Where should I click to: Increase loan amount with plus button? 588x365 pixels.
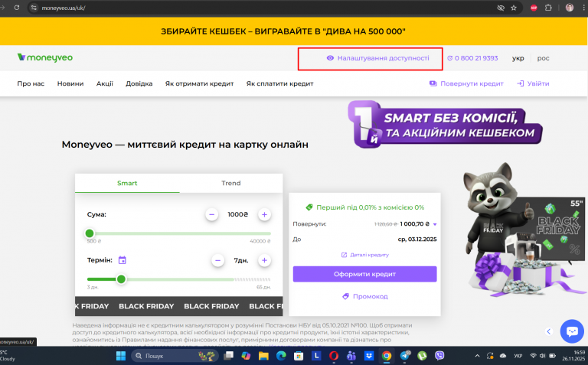click(264, 215)
